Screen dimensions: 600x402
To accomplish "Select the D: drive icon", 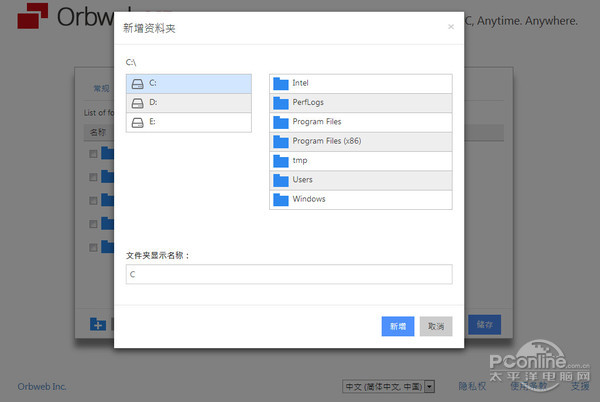I will click(137, 102).
